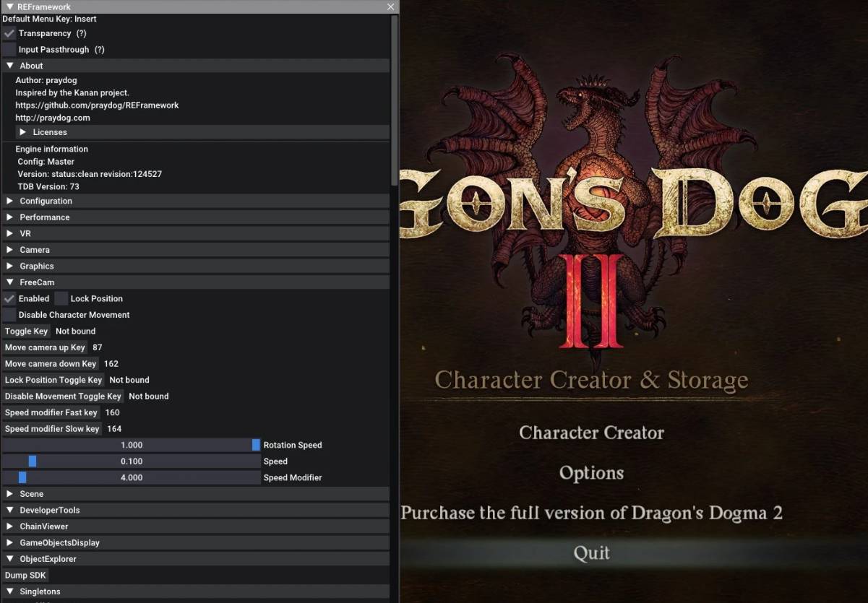Expand the ChainViewer section
Viewport: 868px width, 603px height.
tap(196, 526)
